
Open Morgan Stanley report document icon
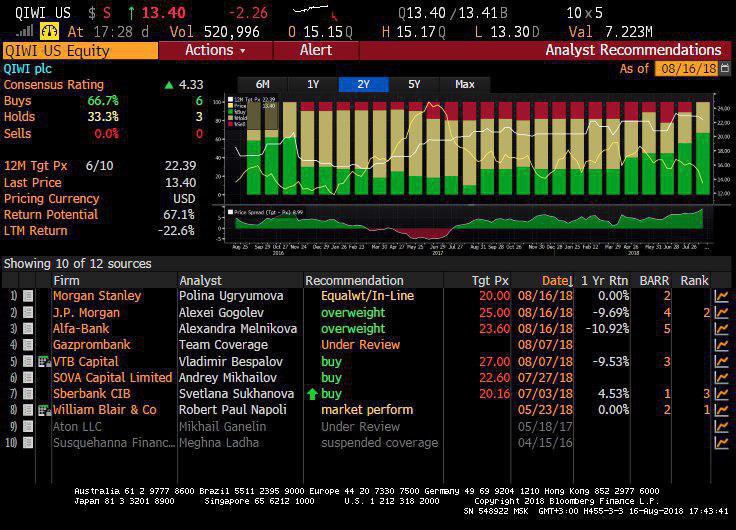coord(28,296)
